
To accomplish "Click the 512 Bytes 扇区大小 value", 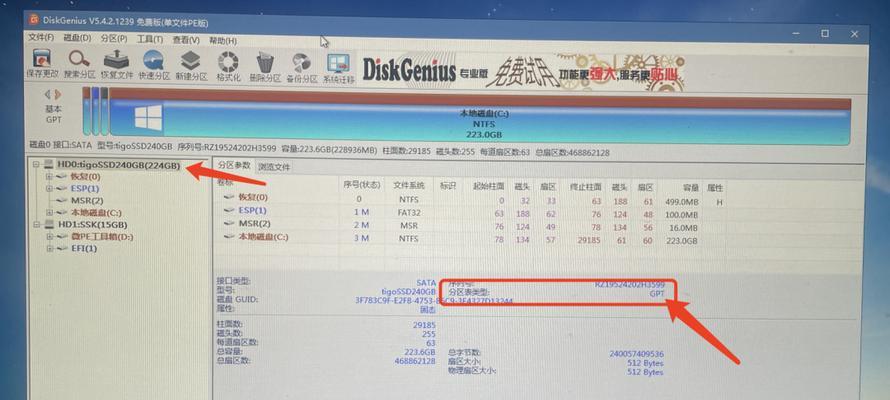I will 645,363.
